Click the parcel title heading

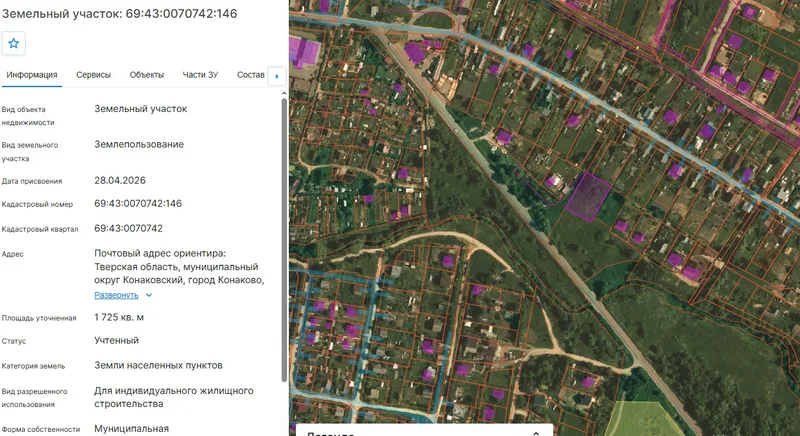point(119,14)
